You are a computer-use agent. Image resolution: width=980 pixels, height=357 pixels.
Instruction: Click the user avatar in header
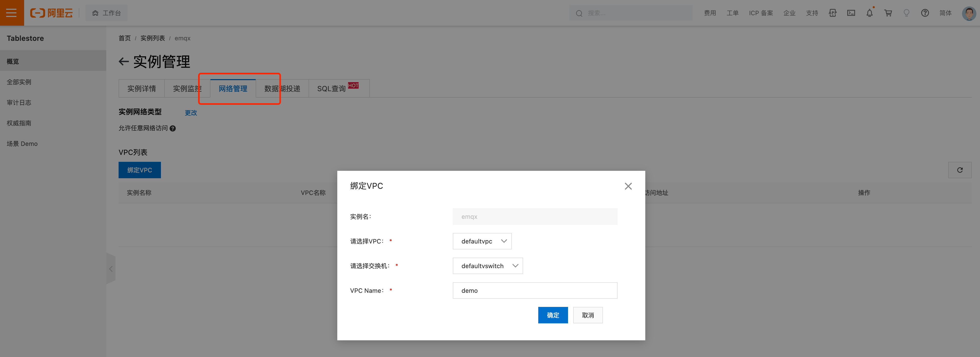[x=969, y=13]
